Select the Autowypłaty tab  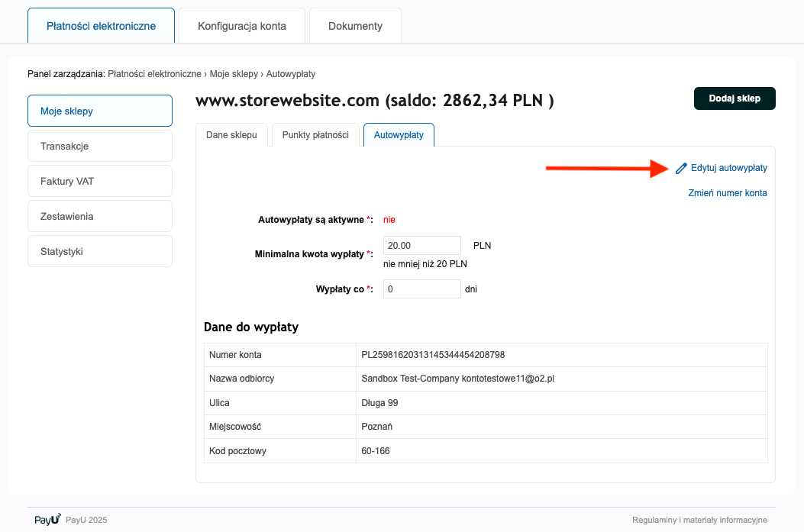(x=399, y=134)
